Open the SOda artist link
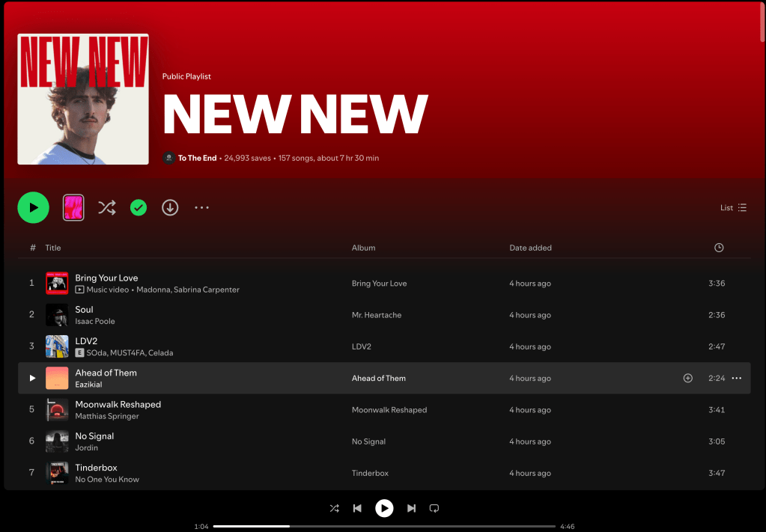Image resolution: width=766 pixels, height=532 pixels. coord(97,352)
